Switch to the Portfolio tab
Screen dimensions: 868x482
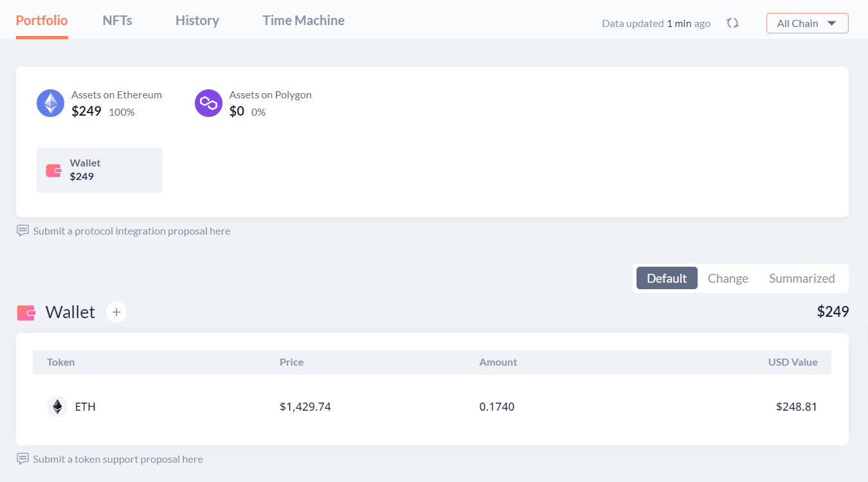coord(42,21)
